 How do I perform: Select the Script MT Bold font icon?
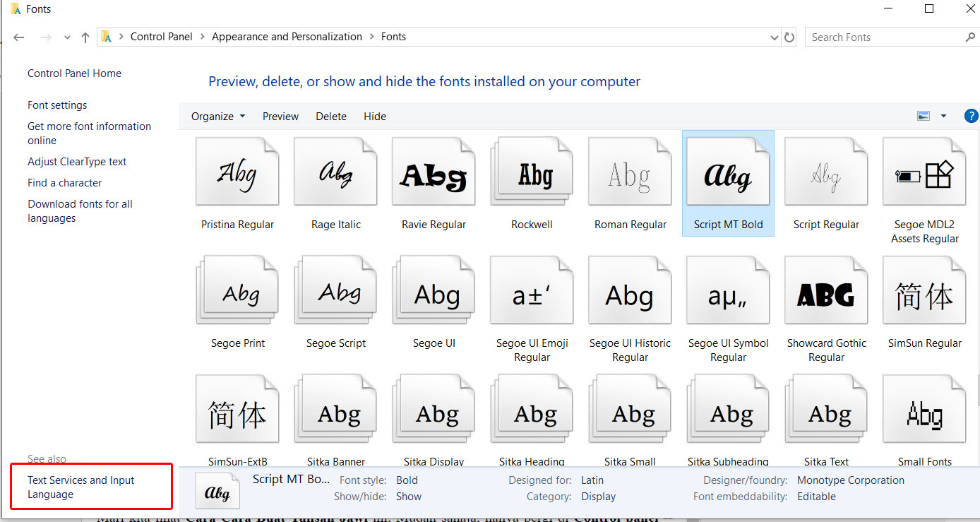pos(728,172)
